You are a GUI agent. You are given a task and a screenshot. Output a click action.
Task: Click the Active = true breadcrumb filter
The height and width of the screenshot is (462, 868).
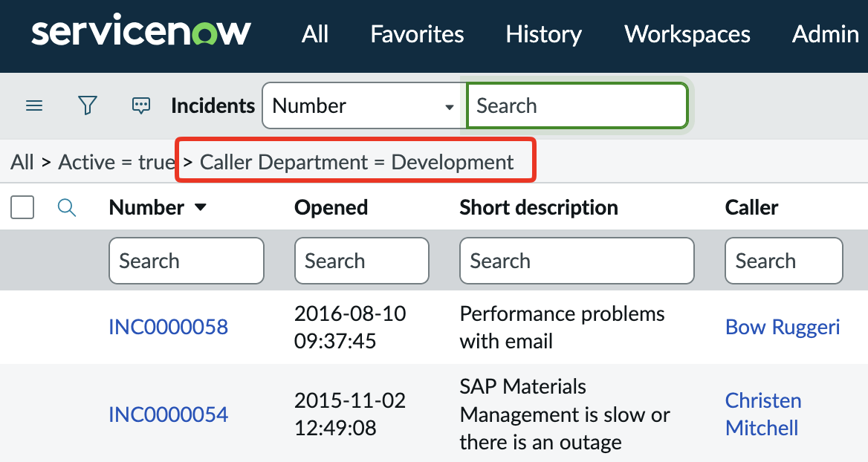click(116, 162)
